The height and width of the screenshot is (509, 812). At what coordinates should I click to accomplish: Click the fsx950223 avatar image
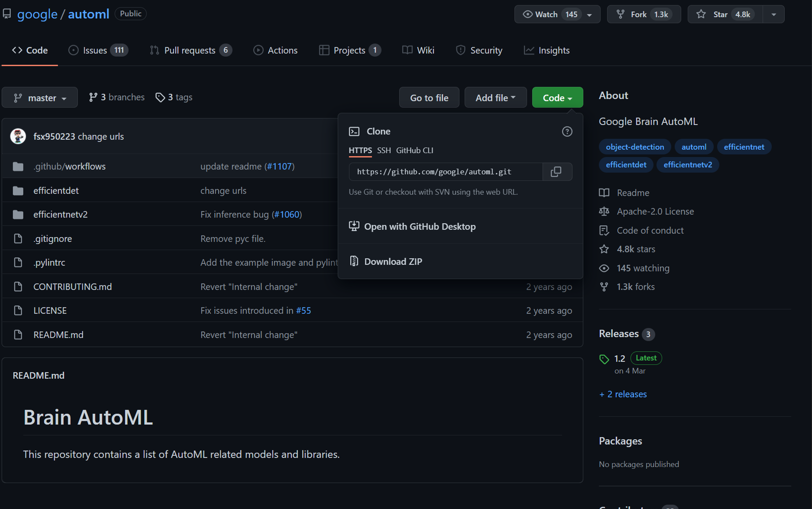click(18, 136)
